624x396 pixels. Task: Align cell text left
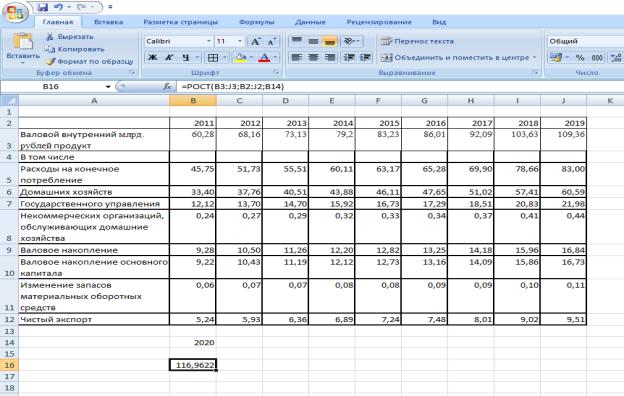click(297, 58)
